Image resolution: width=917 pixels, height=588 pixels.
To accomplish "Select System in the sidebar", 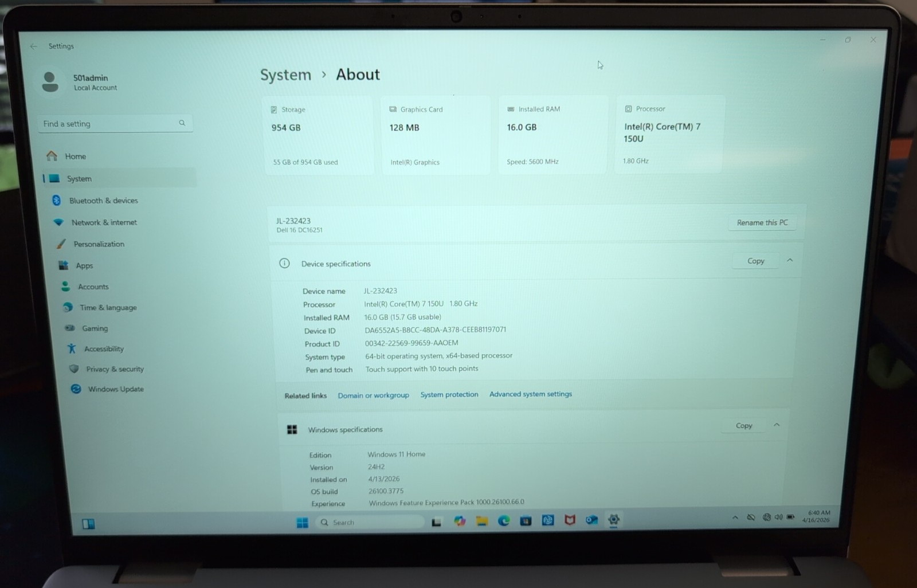I will click(119, 178).
